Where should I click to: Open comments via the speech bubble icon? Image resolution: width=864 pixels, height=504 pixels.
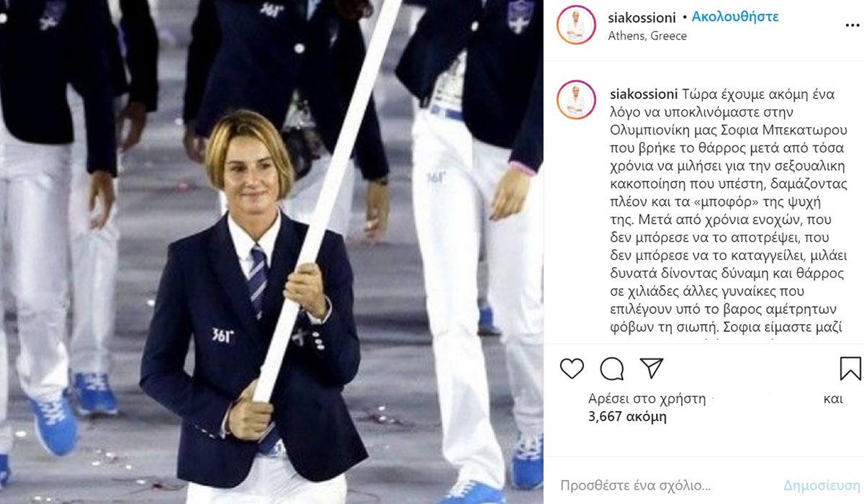(x=612, y=369)
